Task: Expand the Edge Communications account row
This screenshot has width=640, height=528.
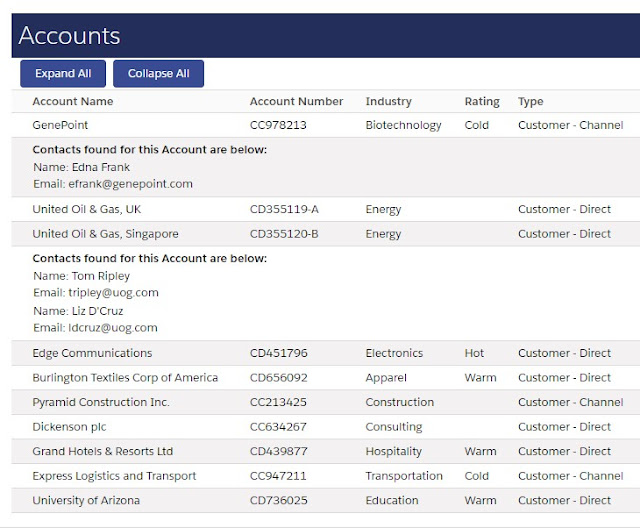Action: coord(326,353)
